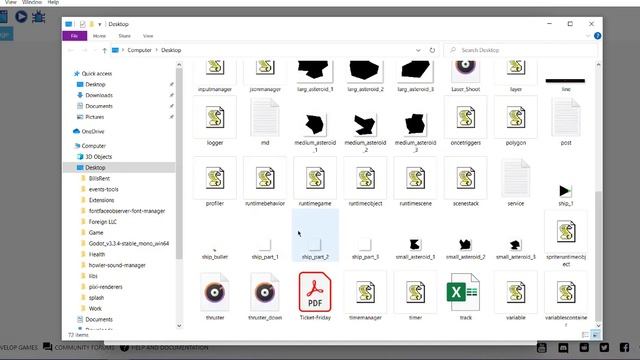
Task: Go up one folder level
Action: pos(104,50)
